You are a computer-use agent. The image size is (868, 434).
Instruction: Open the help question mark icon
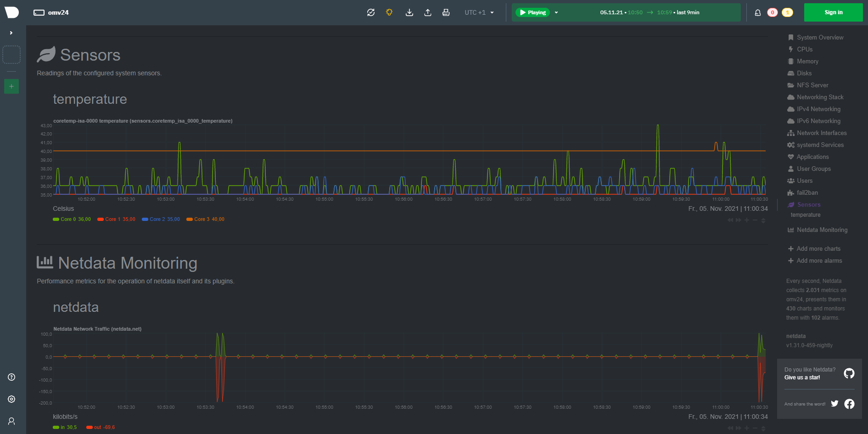tap(11, 377)
